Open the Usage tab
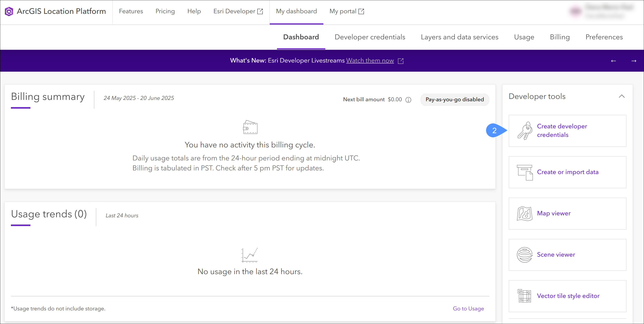The width and height of the screenshot is (644, 324). [x=524, y=37]
